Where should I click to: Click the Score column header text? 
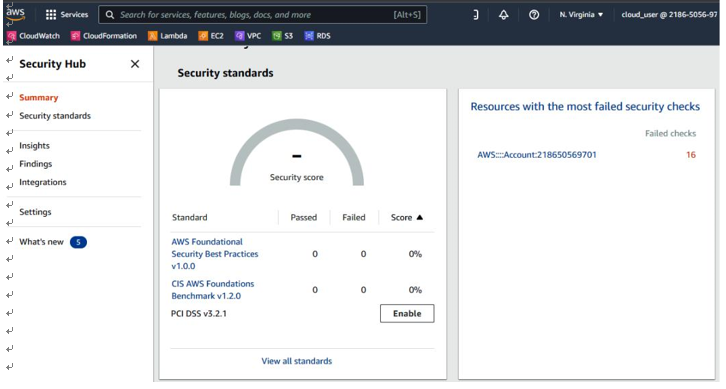[x=401, y=218]
